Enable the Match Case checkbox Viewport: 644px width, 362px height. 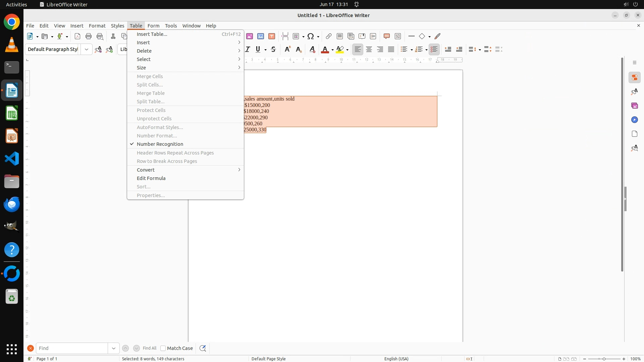click(163, 348)
